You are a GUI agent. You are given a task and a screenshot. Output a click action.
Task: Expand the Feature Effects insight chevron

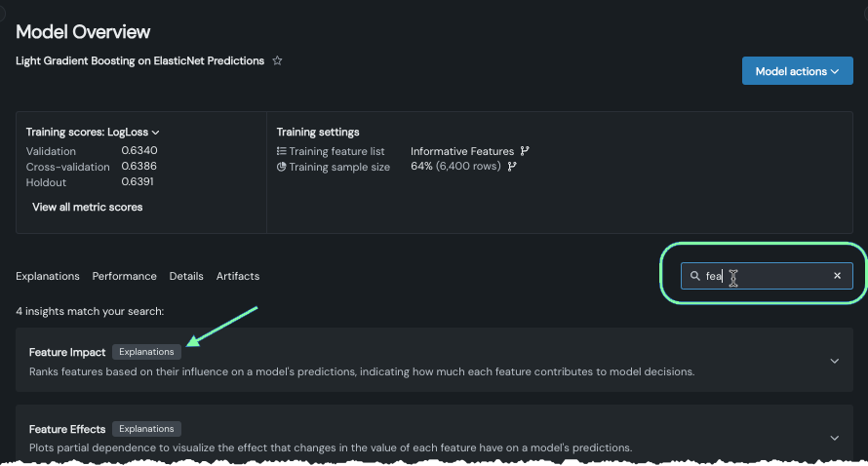click(834, 438)
